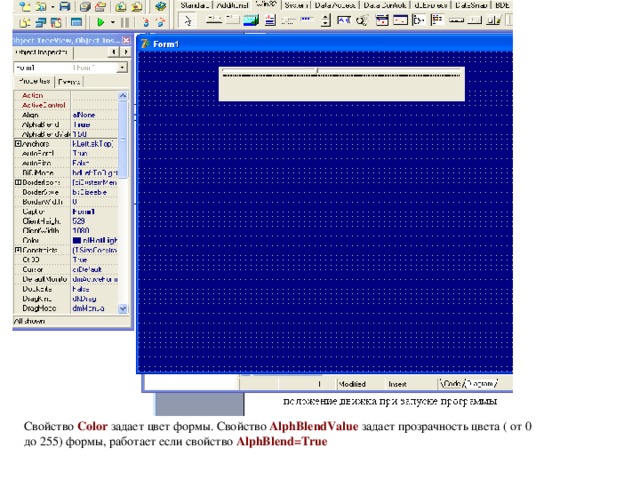Switch to Standard palette tab
Image resolution: width=640 pixels, height=480 pixels.
click(x=195, y=5)
